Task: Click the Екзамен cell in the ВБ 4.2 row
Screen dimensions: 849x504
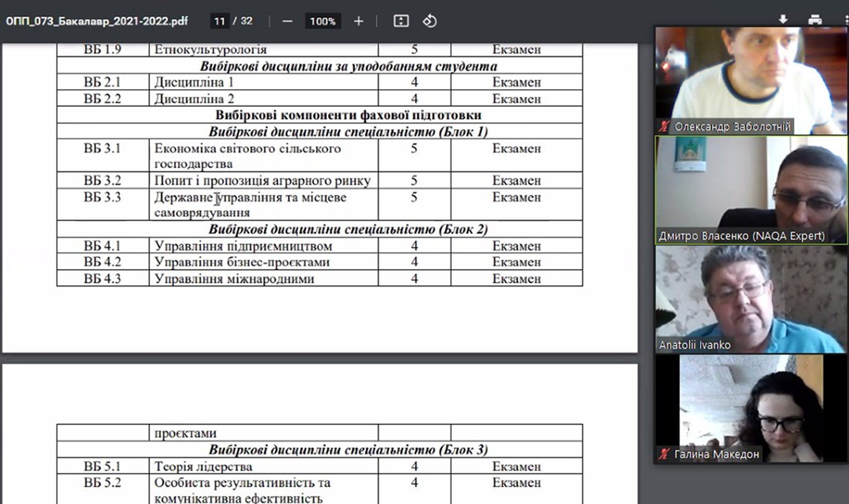Action: pos(516,262)
